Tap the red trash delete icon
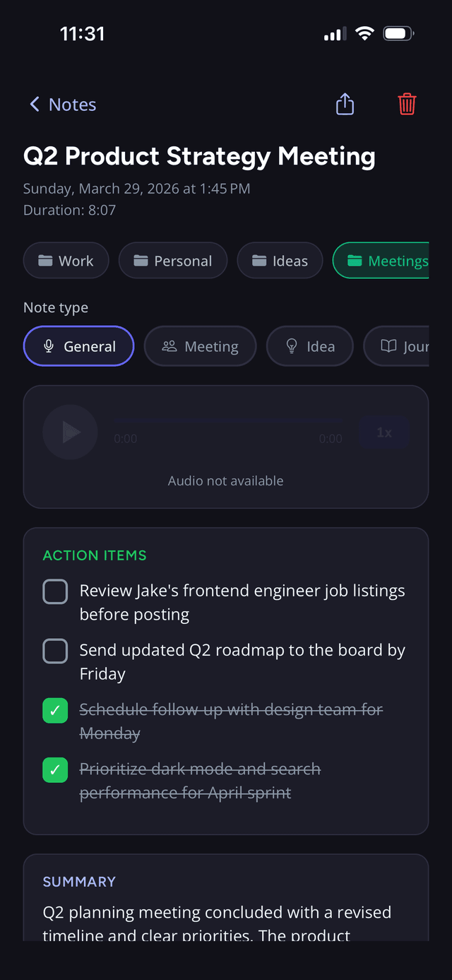Viewport: 452px width, 980px height. [407, 103]
